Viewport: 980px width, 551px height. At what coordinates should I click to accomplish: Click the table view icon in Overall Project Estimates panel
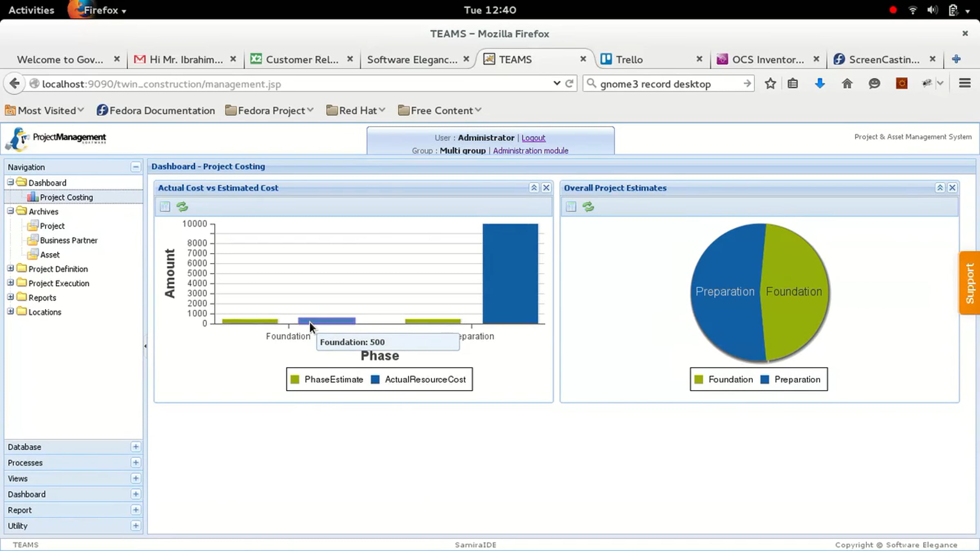pyautogui.click(x=571, y=207)
